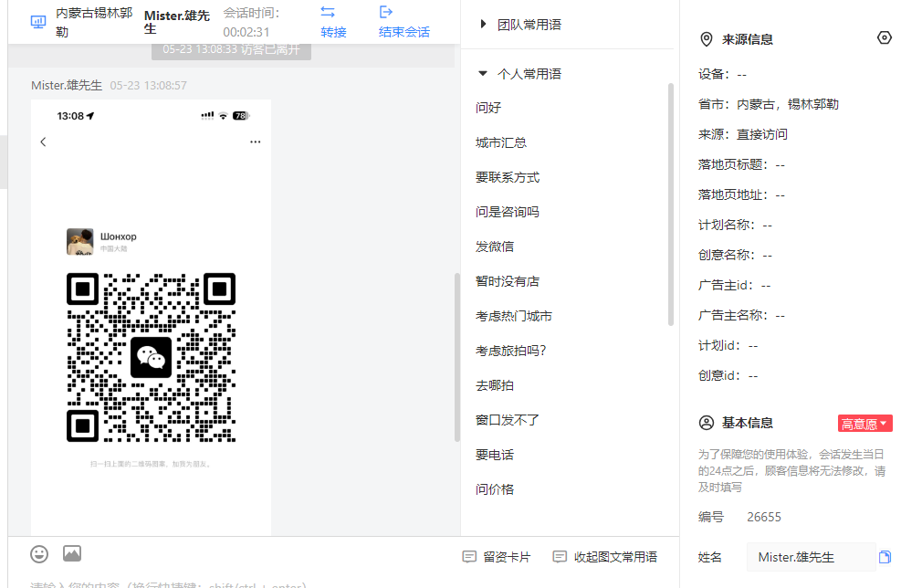Select the 考虑旅拍吗? quick phrase
Image resolution: width=901 pixels, height=588 pixels.
(511, 351)
